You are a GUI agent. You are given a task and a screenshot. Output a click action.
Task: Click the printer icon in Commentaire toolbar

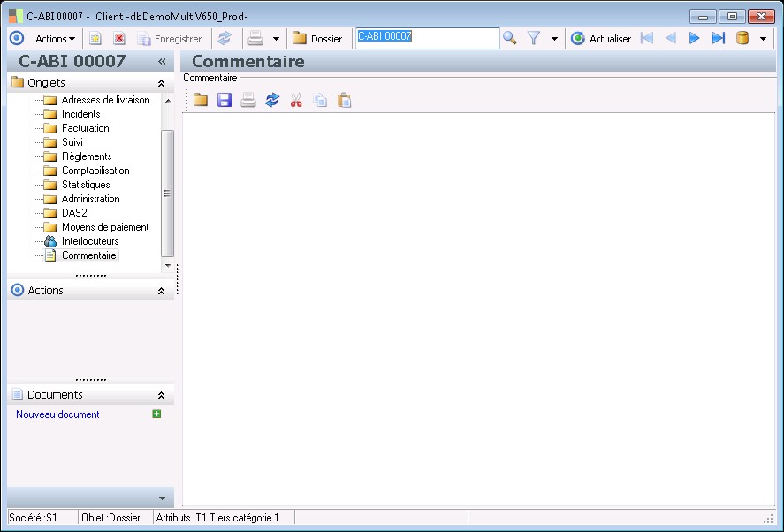248,100
